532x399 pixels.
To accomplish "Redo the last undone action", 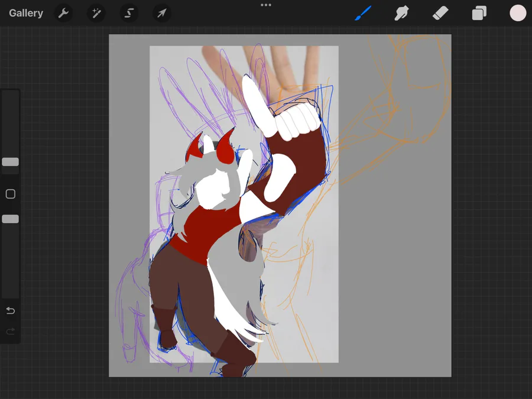I will 11,331.
